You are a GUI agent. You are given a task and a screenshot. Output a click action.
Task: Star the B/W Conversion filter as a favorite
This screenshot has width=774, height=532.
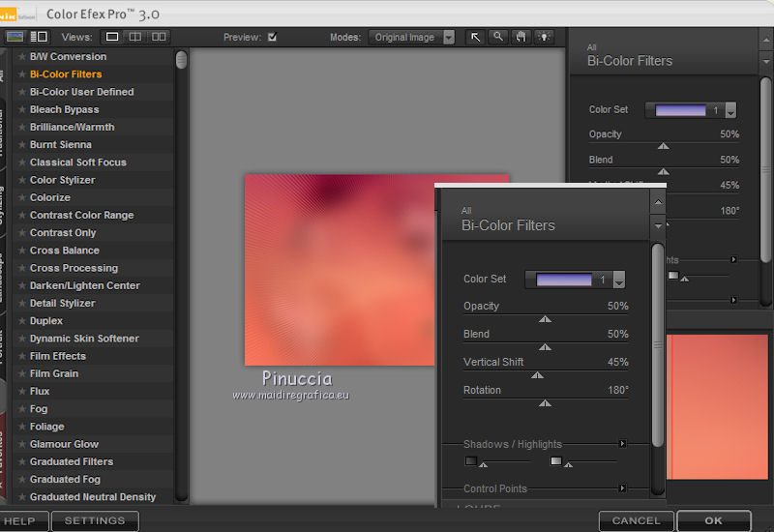click(21, 57)
